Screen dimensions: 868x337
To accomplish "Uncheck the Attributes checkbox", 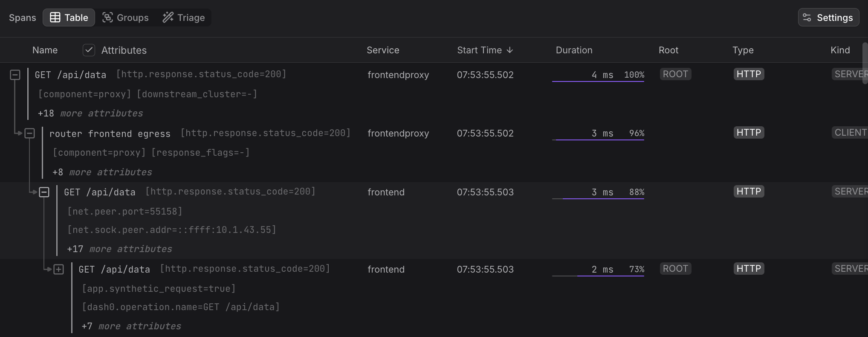I will click(x=89, y=50).
